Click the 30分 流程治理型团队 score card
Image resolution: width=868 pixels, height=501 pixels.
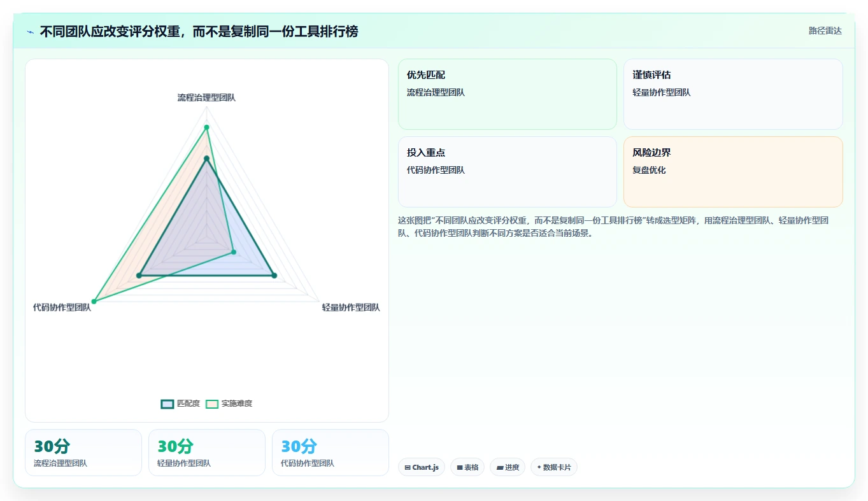[x=83, y=453]
